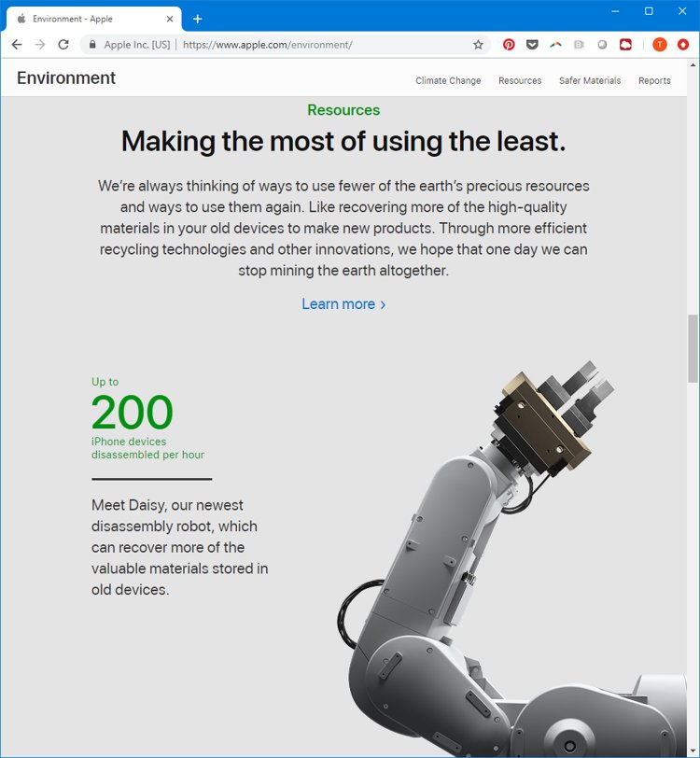The width and height of the screenshot is (700, 758).
Task: Click the Environment page title link
Action: (66, 77)
